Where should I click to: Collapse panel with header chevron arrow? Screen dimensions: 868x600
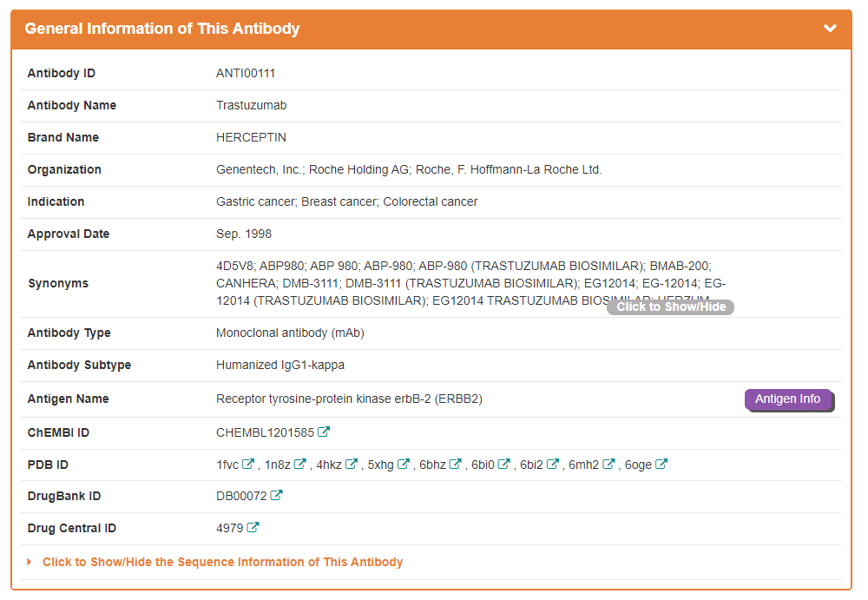[x=830, y=29]
